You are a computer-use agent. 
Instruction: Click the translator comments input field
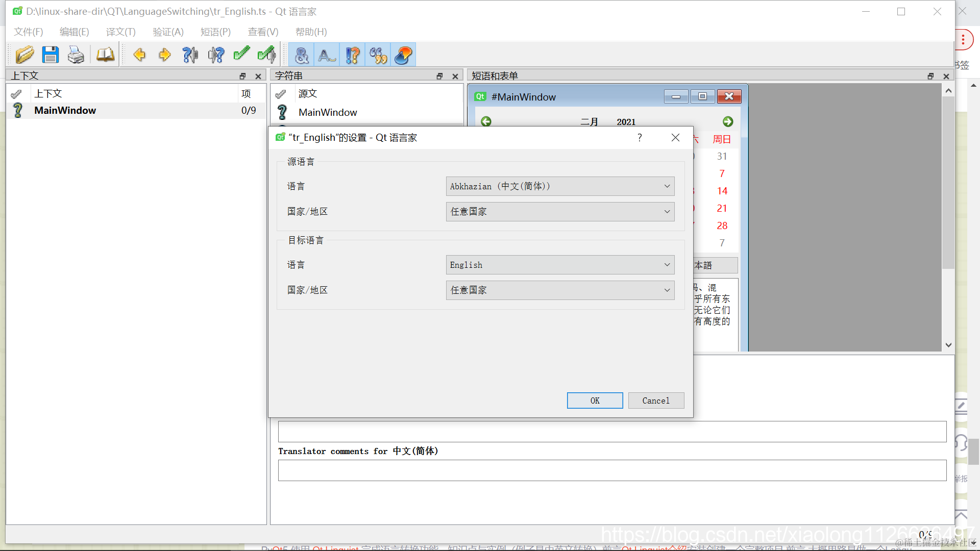click(x=612, y=470)
